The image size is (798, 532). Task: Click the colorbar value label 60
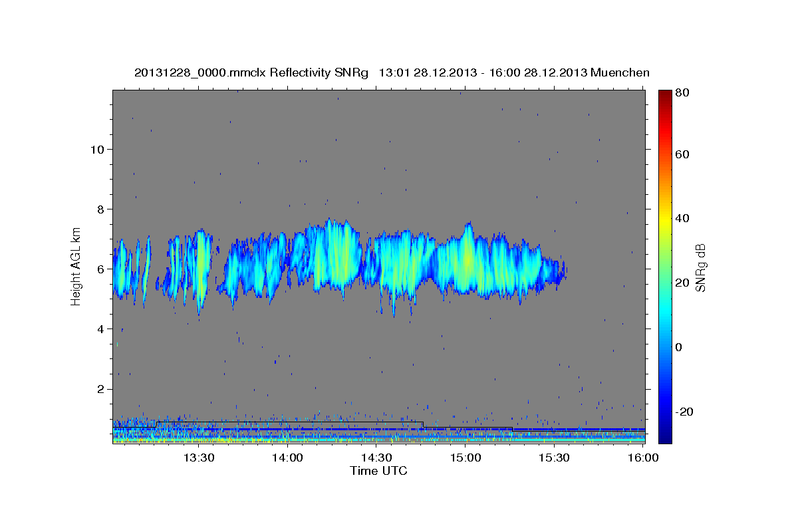tap(682, 154)
